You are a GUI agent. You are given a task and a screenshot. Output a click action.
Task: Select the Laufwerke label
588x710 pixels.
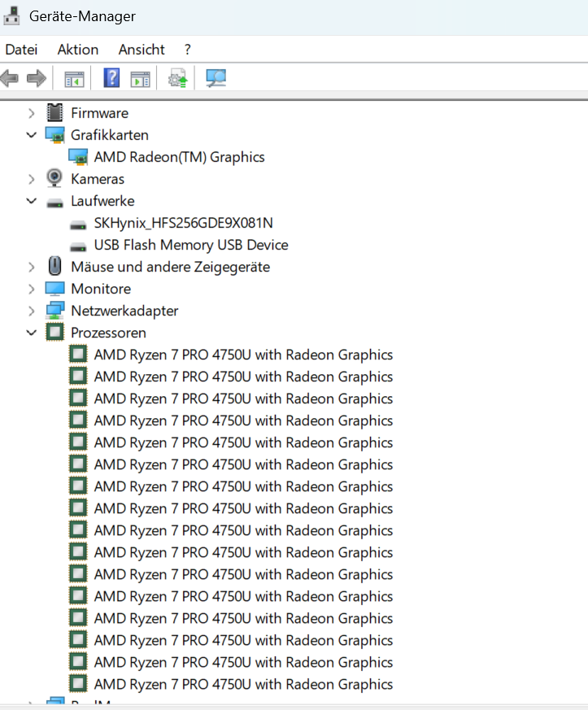tap(102, 201)
